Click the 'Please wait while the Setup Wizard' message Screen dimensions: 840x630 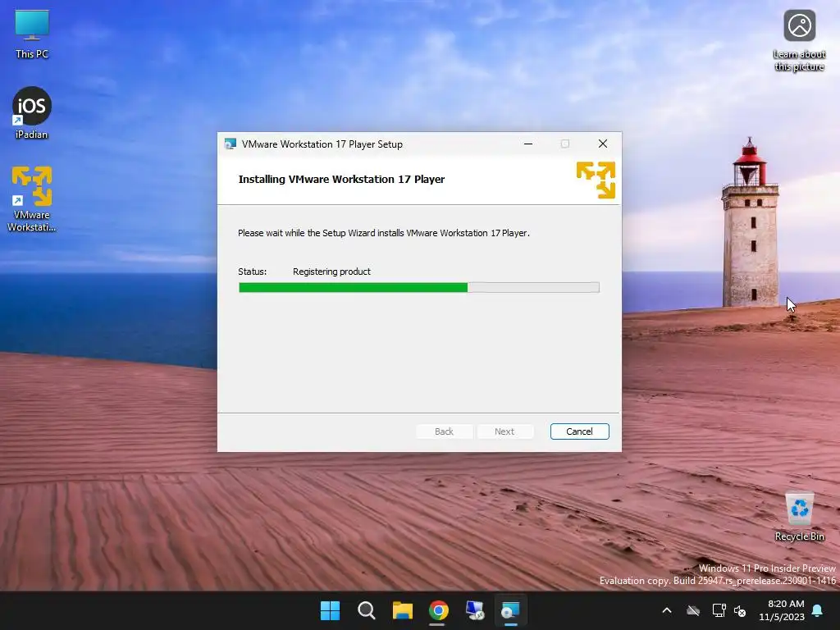tap(384, 233)
